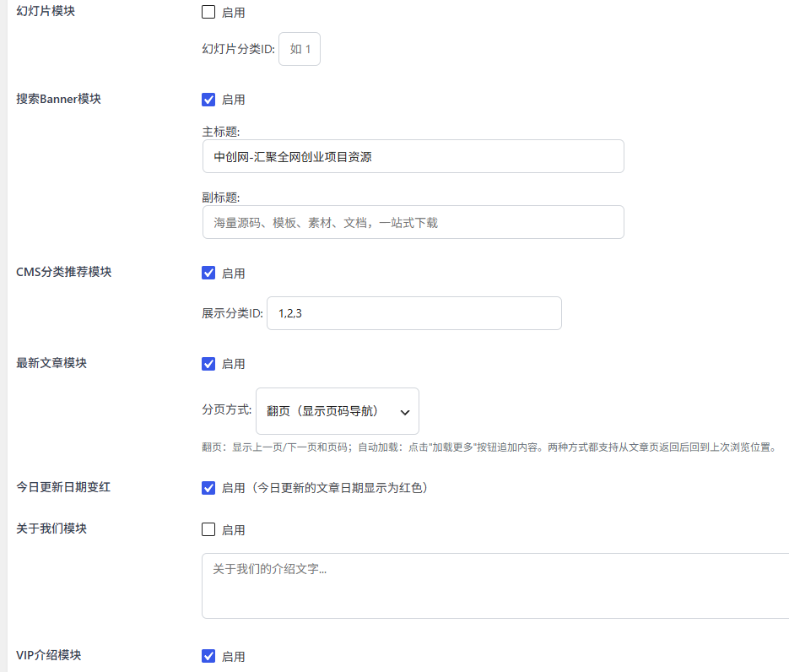Click the 幻灯片模块 label text
The width and height of the screenshot is (789, 672).
click(x=46, y=11)
